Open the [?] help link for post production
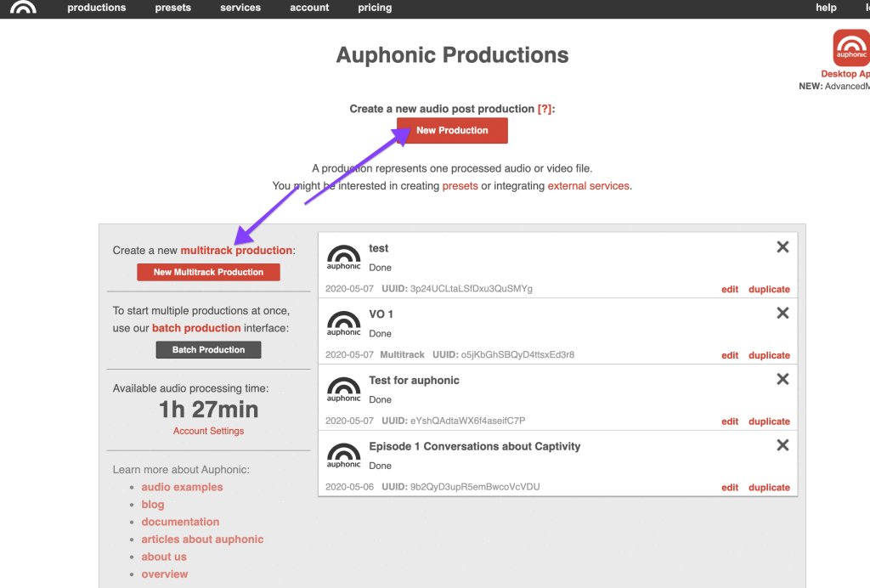 click(x=545, y=109)
